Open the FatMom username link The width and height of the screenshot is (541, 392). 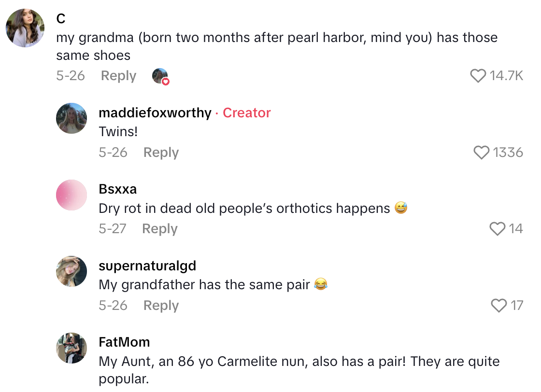[x=124, y=342]
